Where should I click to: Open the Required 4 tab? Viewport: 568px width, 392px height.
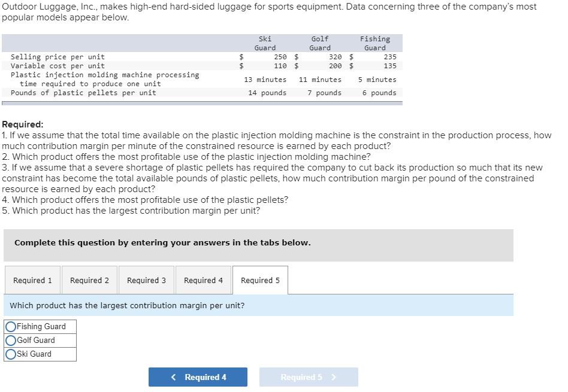(x=203, y=280)
